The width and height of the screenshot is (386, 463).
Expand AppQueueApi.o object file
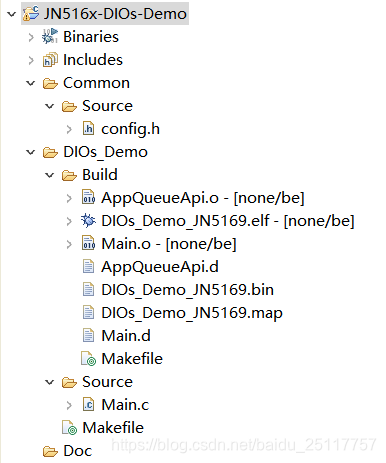69,198
